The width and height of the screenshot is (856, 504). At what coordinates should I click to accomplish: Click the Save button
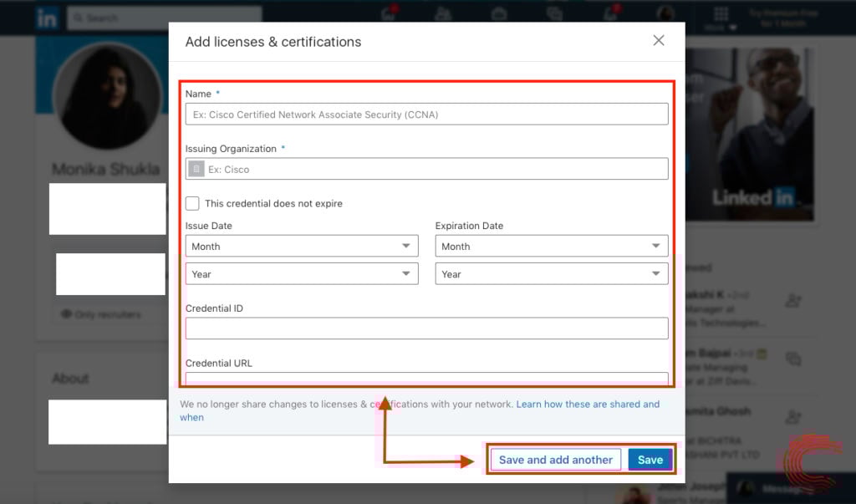[x=650, y=460]
